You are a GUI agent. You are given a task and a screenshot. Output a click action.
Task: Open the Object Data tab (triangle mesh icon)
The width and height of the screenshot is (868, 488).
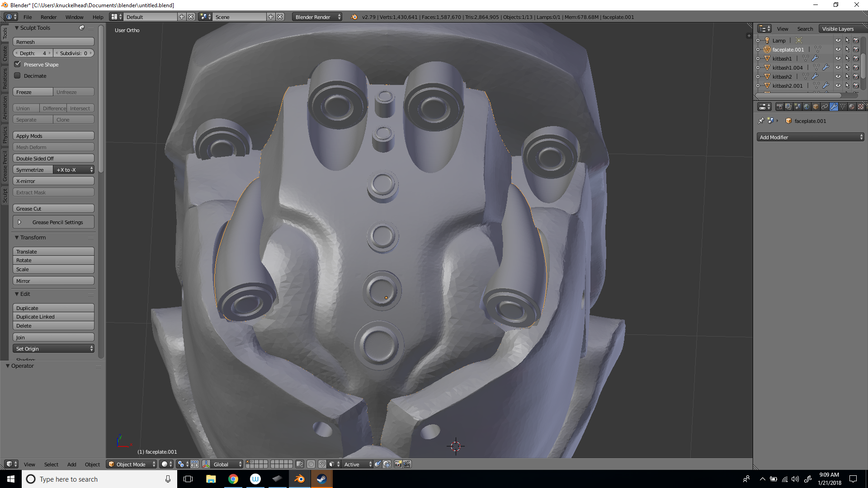coord(843,107)
